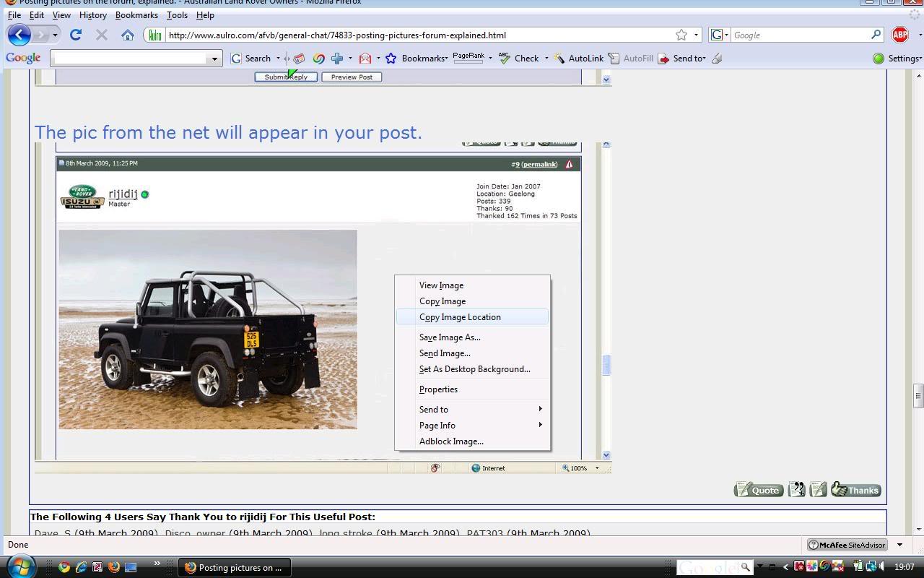
Task: Click the Adblock Plus ABP icon
Action: point(899,35)
